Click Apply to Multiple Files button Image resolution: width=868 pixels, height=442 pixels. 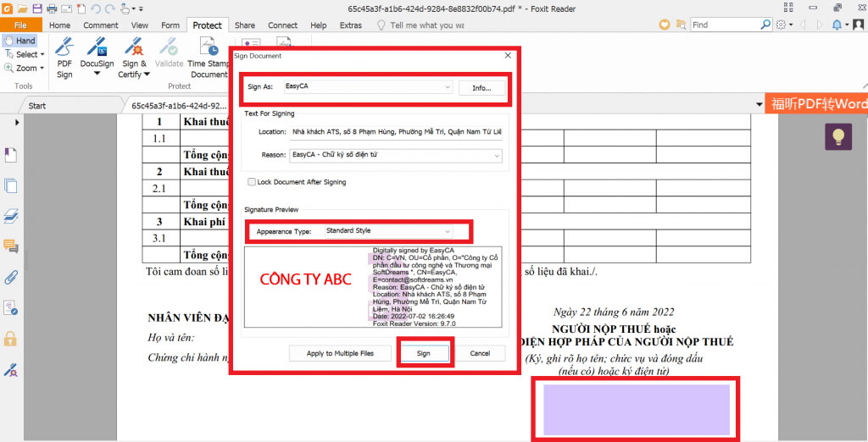341,353
